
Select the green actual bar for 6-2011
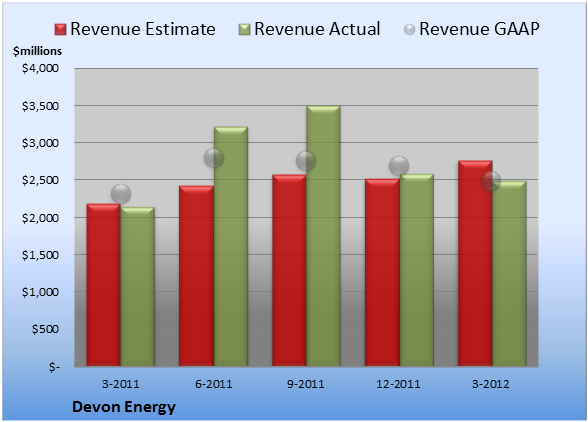coord(231,246)
